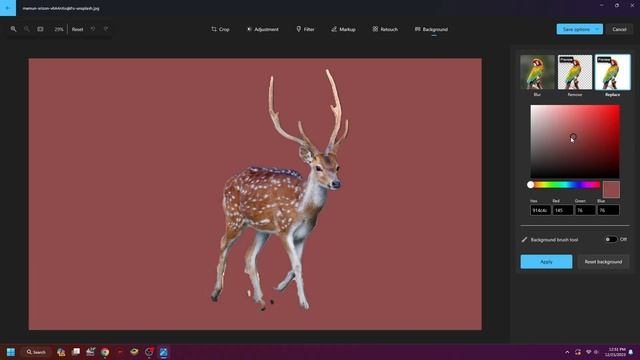Image resolution: width=640 pixels, height=360 pixels.
Task: Select the Background tab
Action: tap(431, 29)
